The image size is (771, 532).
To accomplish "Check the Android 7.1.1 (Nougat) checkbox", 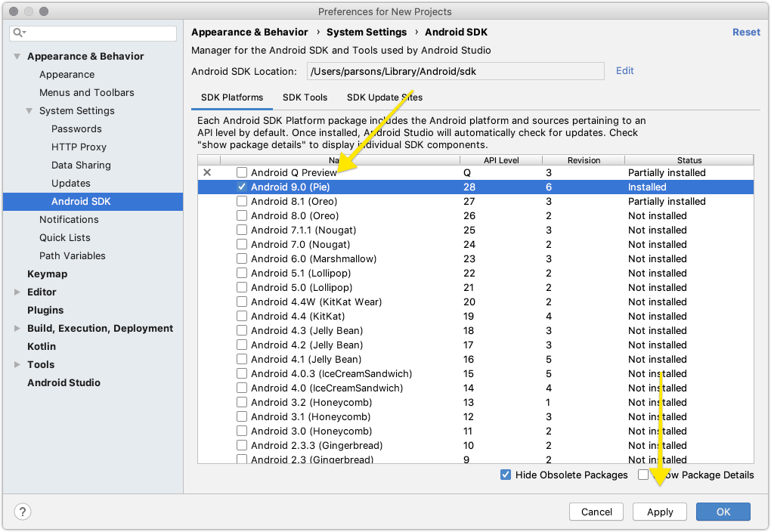I will [241, 230].
